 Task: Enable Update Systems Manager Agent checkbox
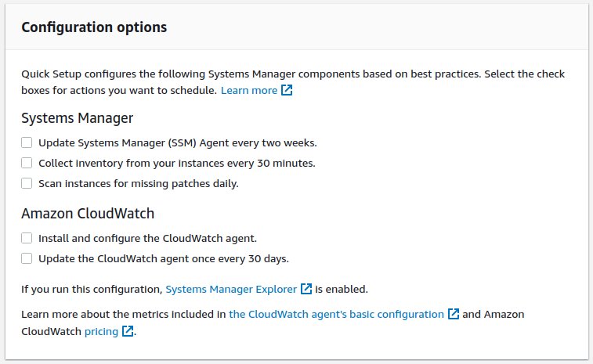(x=27, y=143)
